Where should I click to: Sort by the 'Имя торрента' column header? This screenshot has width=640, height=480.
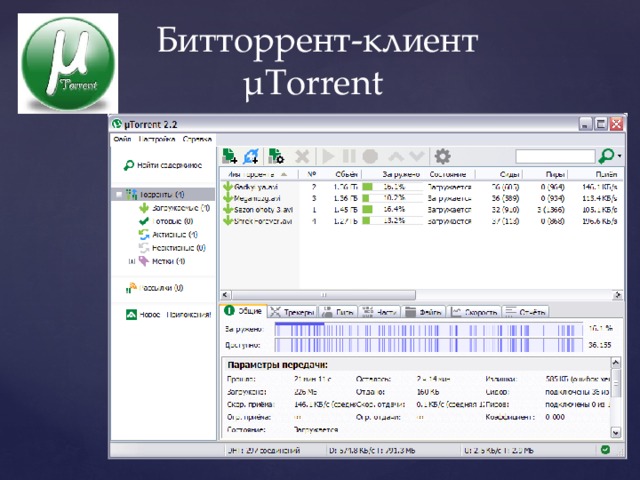[259, 174]
